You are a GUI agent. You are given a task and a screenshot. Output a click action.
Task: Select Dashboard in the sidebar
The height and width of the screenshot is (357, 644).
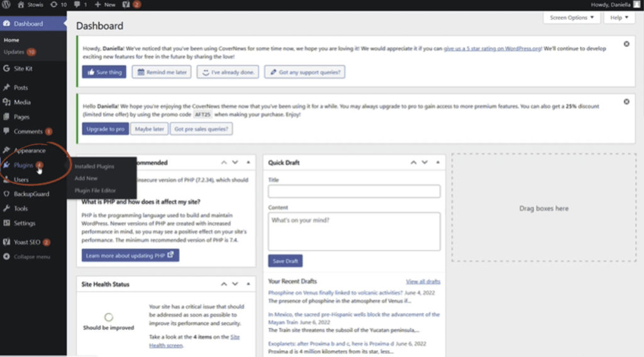33,23
